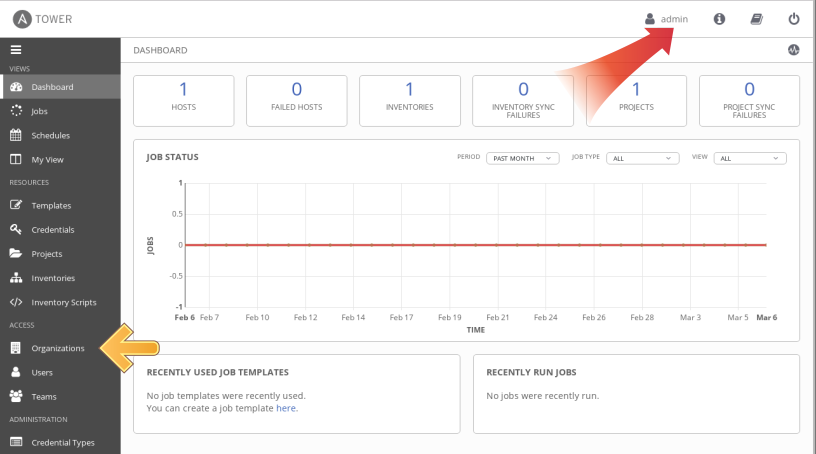
Task: Click the Templates edit icon
Action: (x=16, y=205)
